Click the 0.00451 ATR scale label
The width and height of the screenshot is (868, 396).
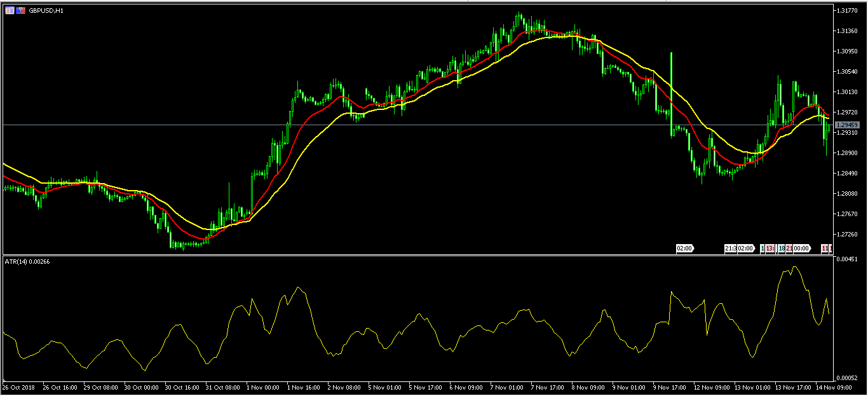(848, 259)
